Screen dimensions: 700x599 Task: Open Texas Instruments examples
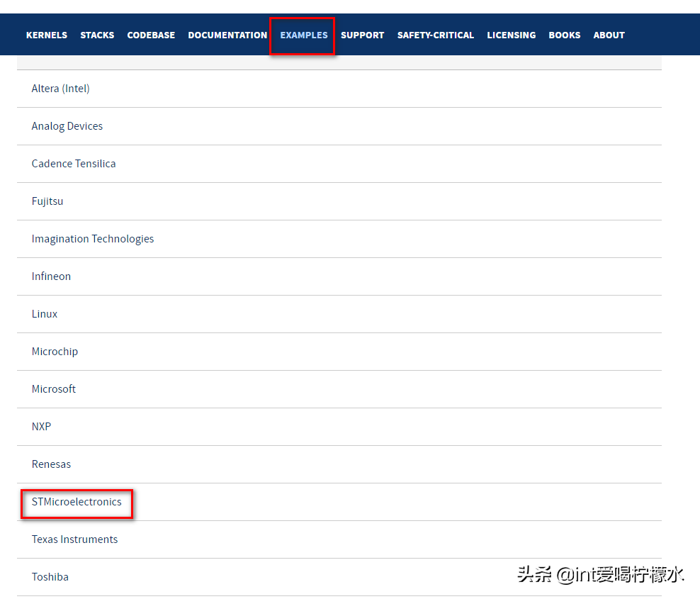(x=339, y=539)
